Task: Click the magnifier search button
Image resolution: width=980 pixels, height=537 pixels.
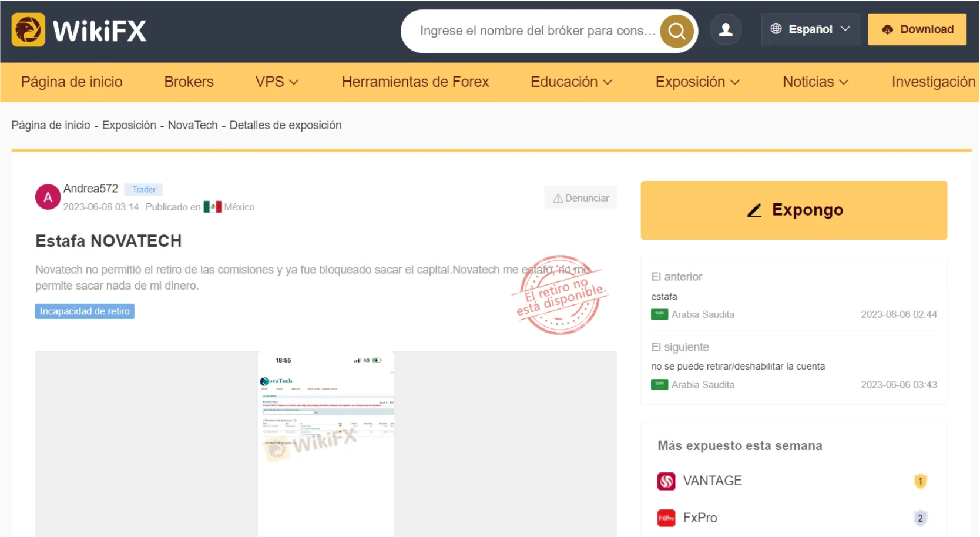Action: [x=677, y=31]
